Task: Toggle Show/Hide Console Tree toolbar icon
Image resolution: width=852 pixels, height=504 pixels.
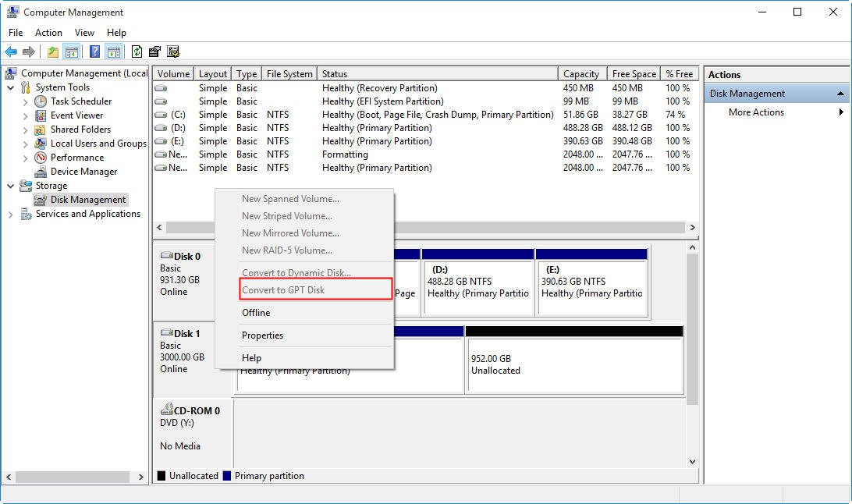Action: [71, 51]
